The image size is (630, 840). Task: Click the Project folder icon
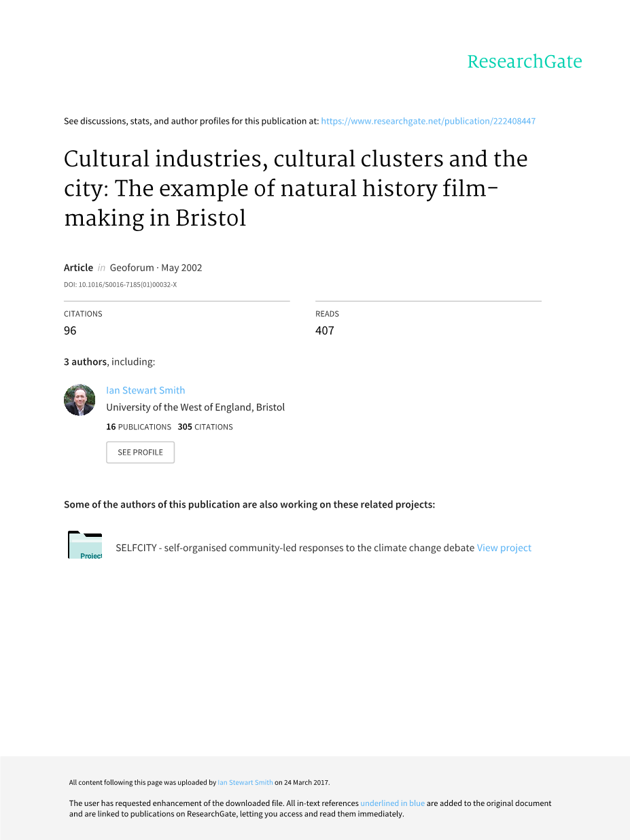pos(85,545)
